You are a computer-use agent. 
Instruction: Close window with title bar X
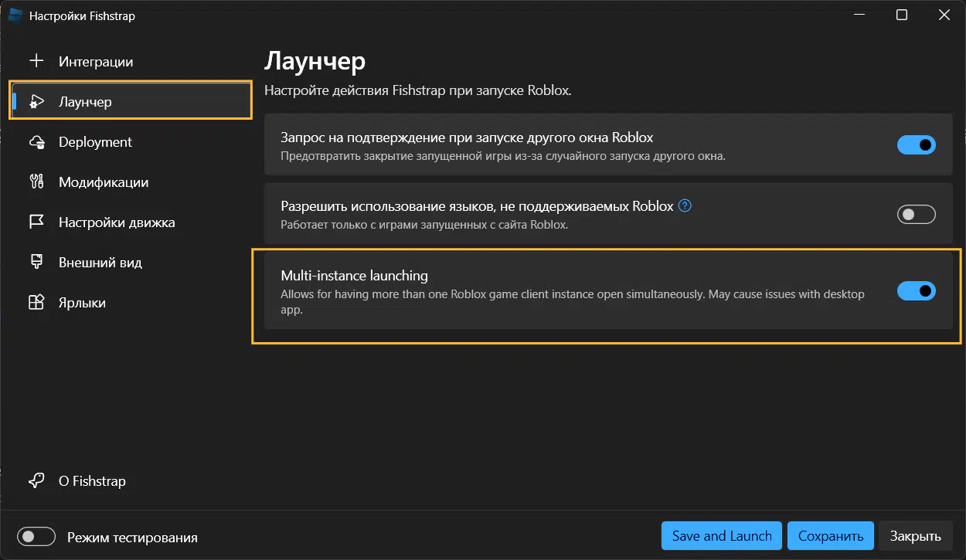(944, 15)
